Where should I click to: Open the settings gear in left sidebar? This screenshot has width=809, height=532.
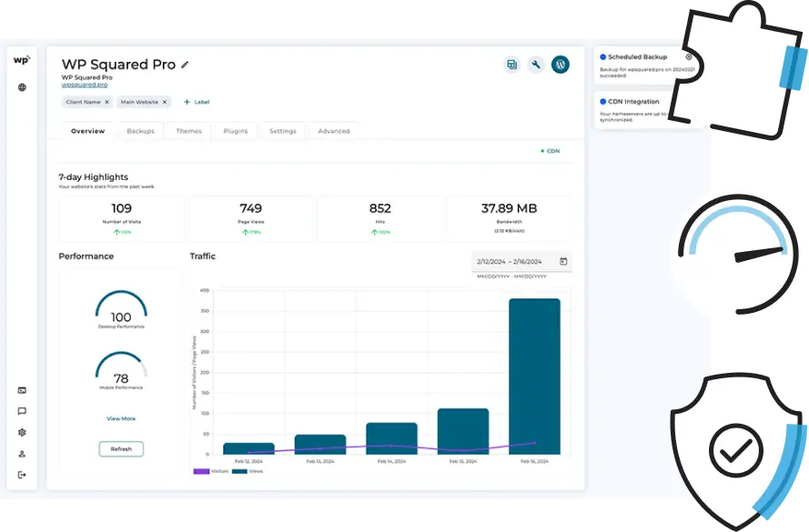point(22,433)
